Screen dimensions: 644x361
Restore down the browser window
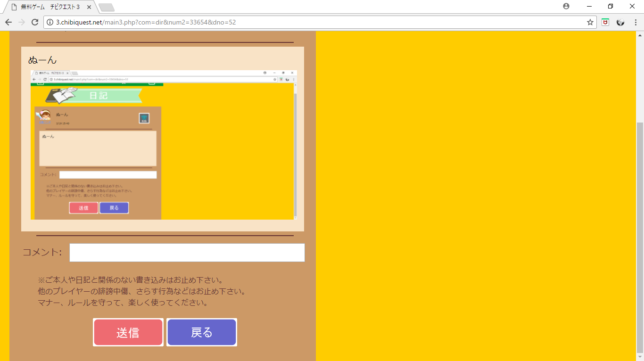click(x=611, y=7)
